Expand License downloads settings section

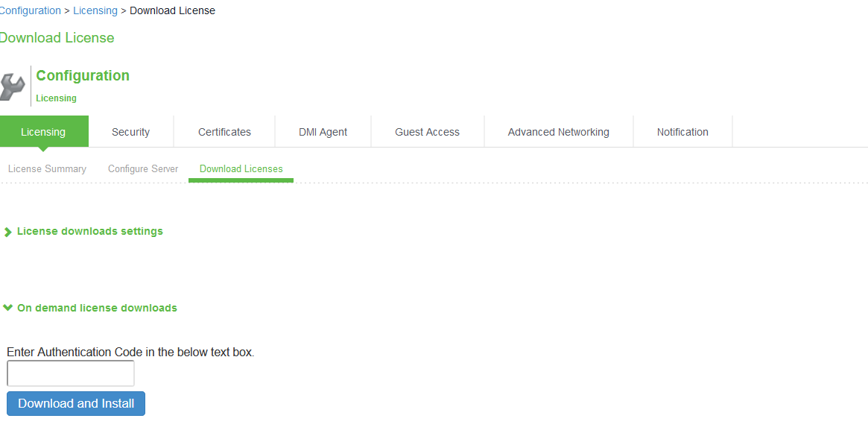(89, 231)
